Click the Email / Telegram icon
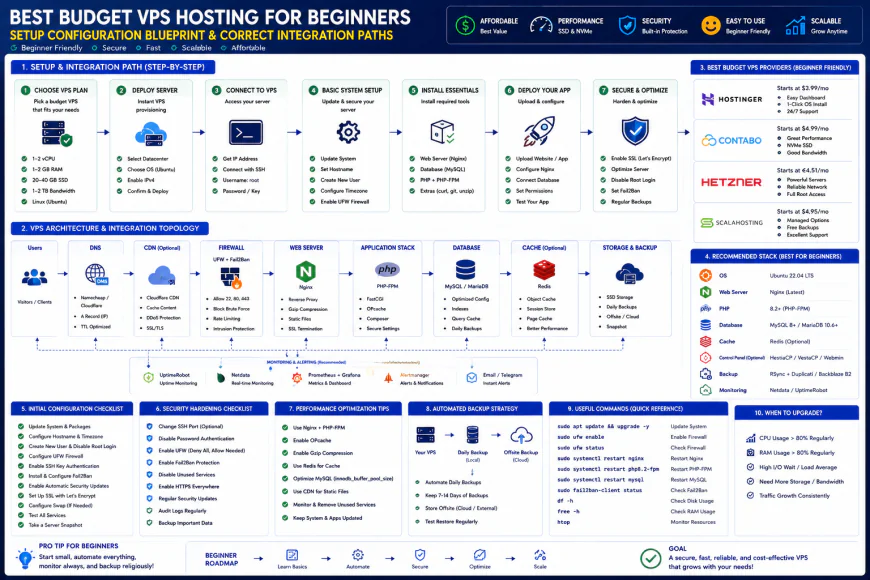The image size is (870, 580). tap(472, 378)
